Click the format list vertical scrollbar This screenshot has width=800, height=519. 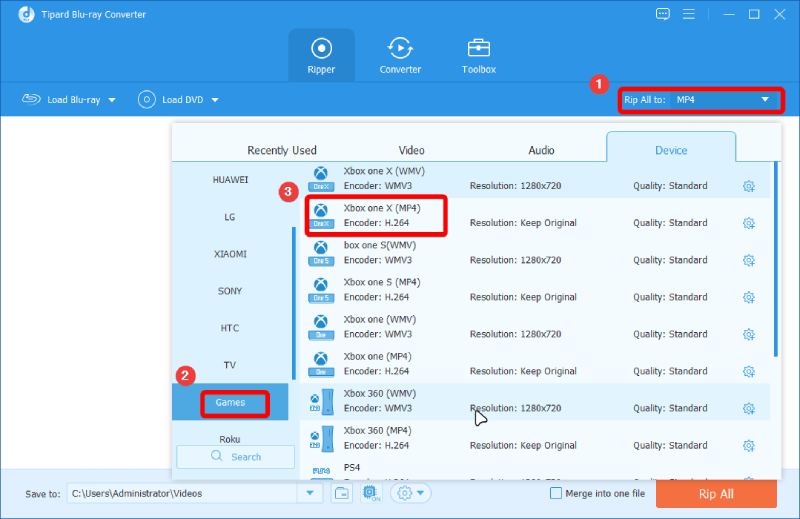776,259
